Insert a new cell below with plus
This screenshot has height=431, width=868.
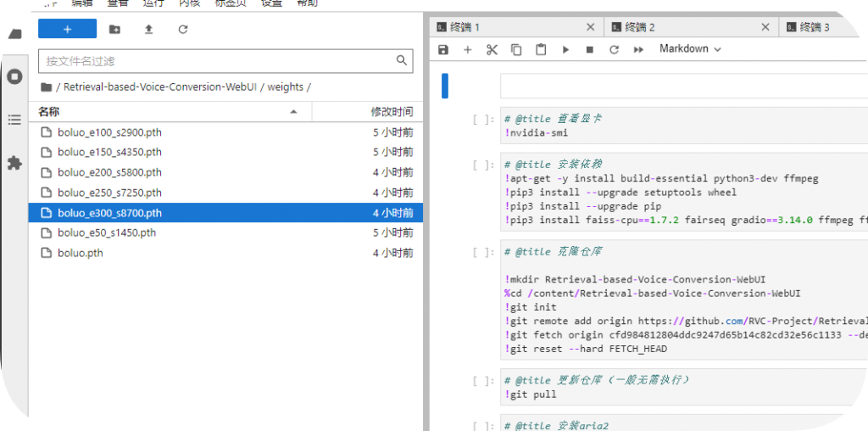click(x=468, y=49)
